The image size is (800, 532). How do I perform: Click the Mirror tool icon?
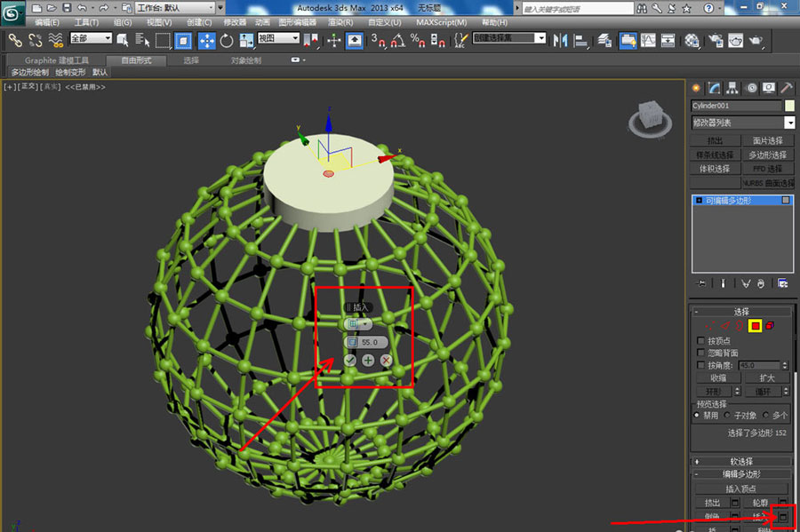click(560, 40)
